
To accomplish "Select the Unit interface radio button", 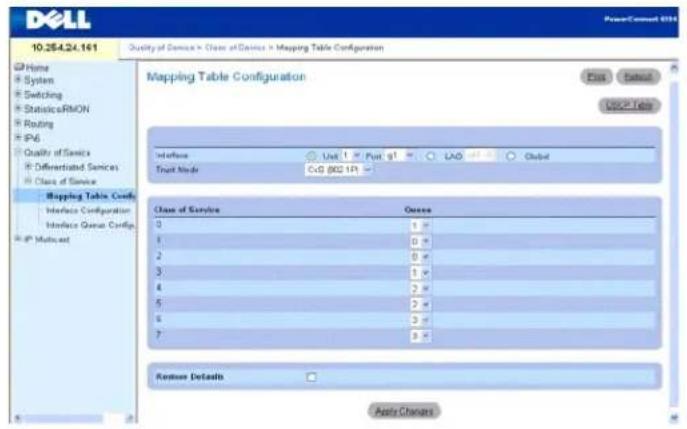I will pos(311,156).
